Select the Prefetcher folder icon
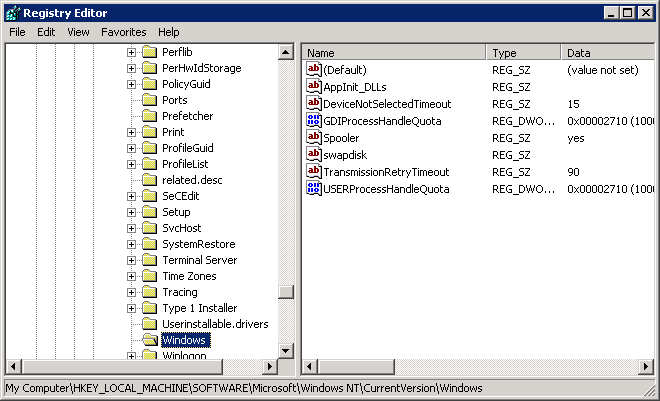The image size is (660, 401). [x=149, y=116]
